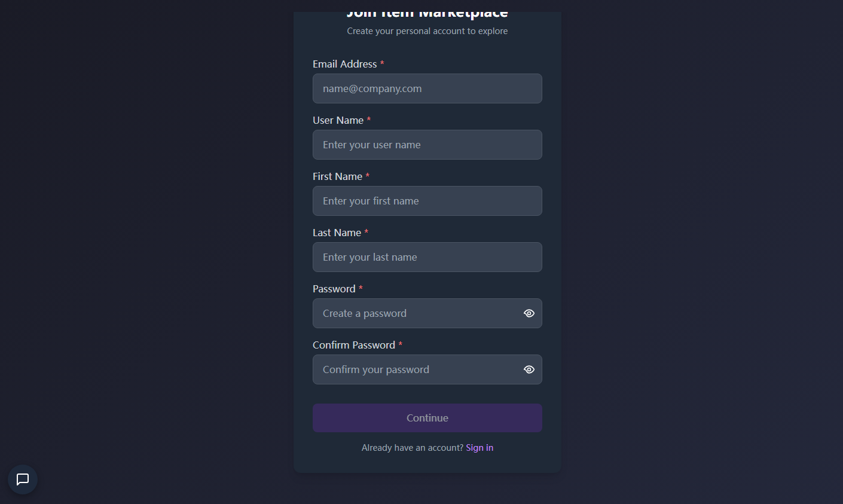Click the Join Item Marketplace heading
Viewport: 843px width, 504px height.
click(427, 14)
